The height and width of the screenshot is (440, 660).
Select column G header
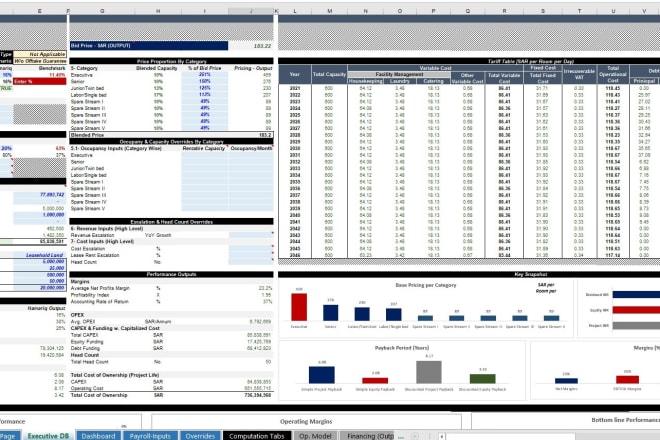(102, 11)
